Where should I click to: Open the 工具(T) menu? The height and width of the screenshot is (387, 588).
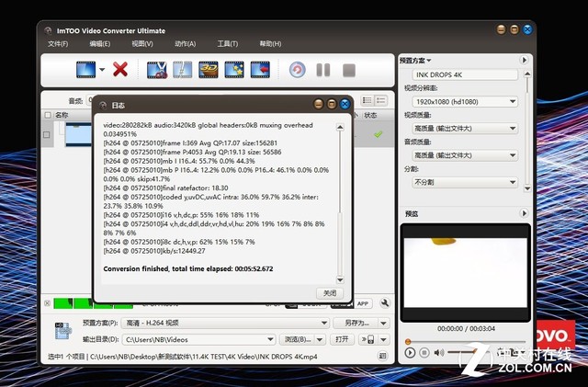point(228,43)
